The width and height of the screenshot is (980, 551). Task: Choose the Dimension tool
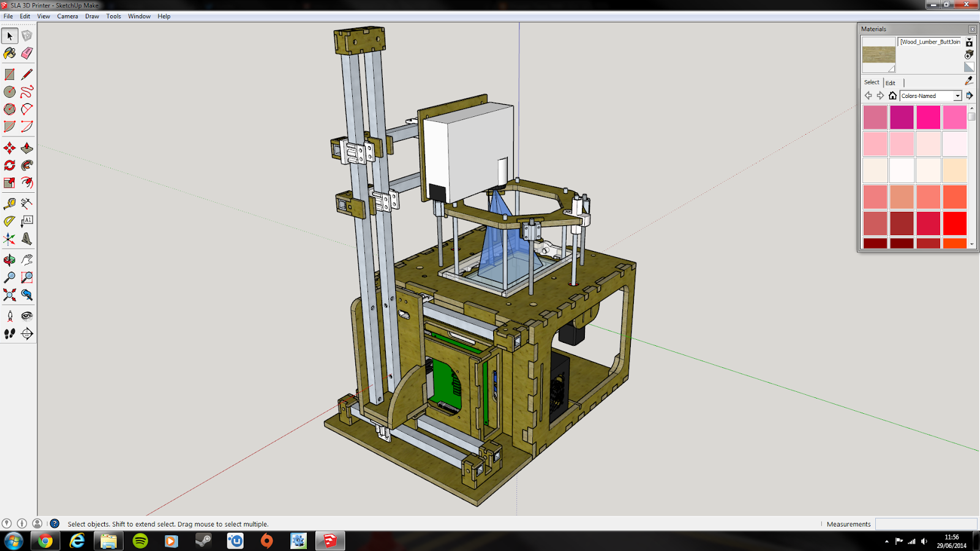(x=27, y=203)
